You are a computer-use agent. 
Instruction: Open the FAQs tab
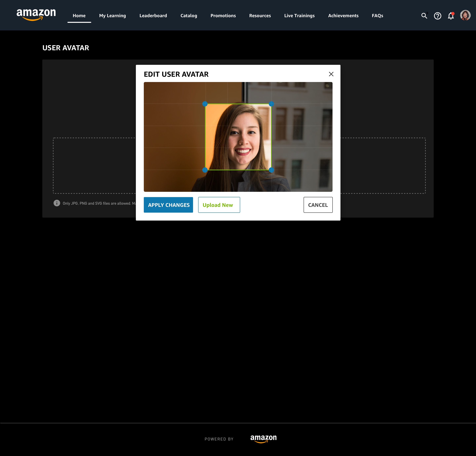(x=377, y=16)
